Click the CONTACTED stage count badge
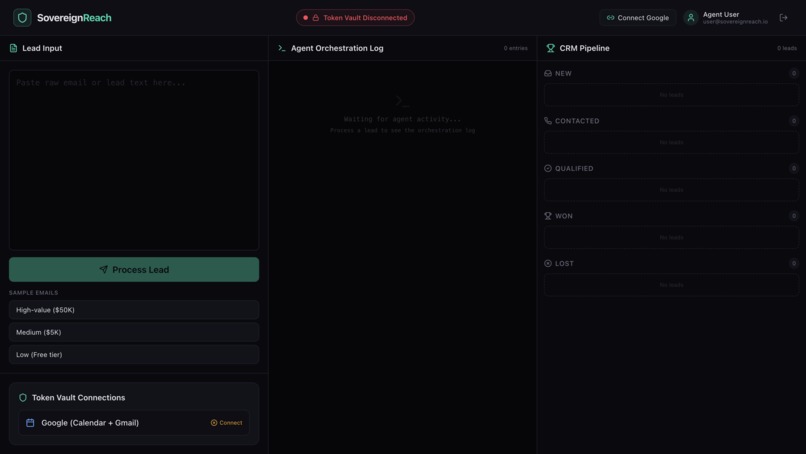 794,121
